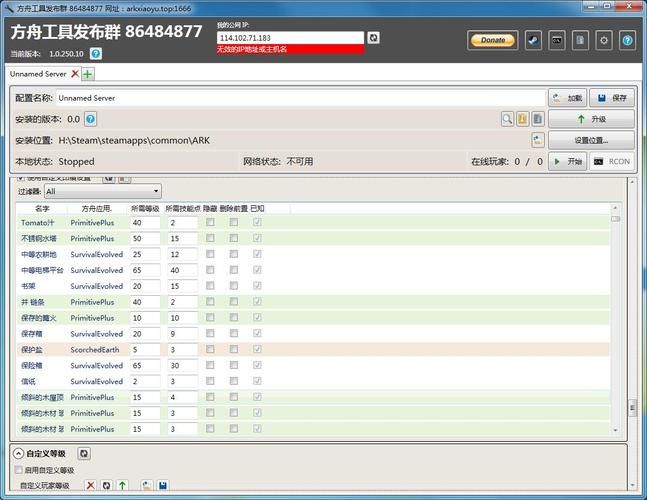Click the 保存 save profile button
Viewport: 647px width, 500px height.
[x=612, y=98]
